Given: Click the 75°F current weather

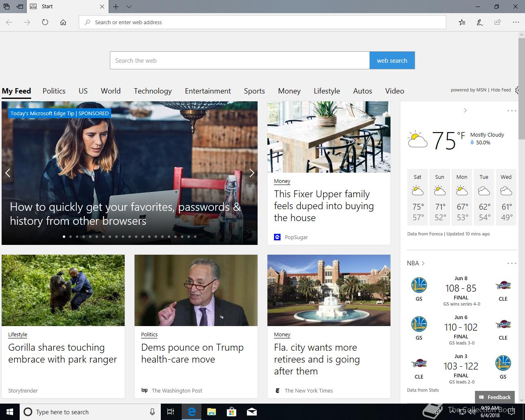Looking at the screenshot, I should coord(449,140).
